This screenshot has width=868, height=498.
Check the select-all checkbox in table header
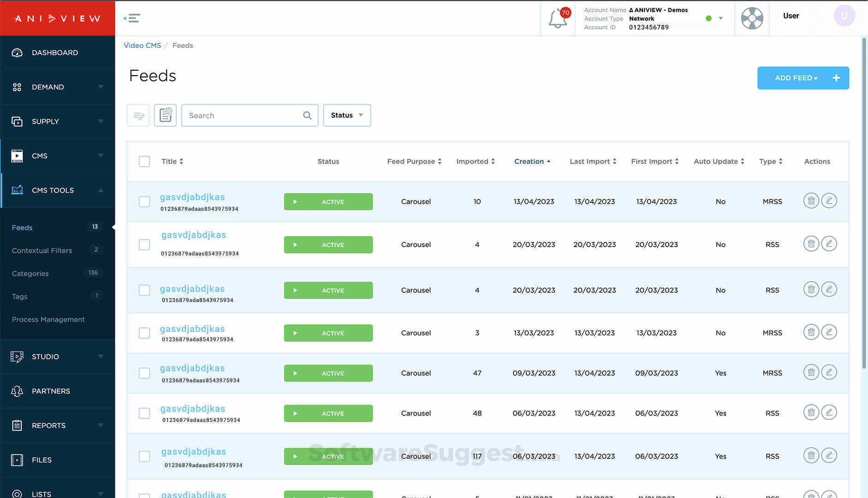144,161
